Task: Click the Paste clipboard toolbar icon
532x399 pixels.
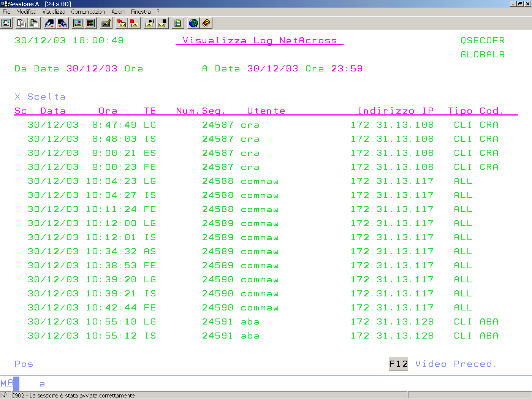Action: 34,23
